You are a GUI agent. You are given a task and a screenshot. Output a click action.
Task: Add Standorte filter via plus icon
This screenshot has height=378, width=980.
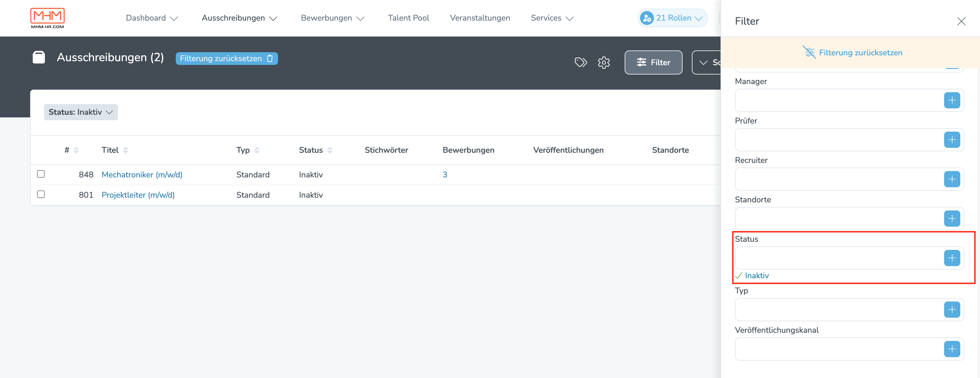coord(951,219)
